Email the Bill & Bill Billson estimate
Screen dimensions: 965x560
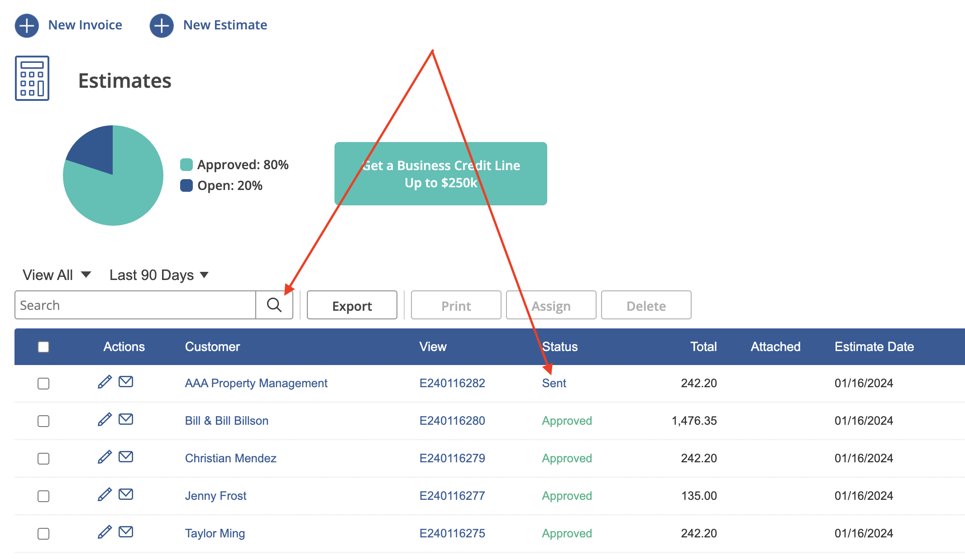click(126, 419)
